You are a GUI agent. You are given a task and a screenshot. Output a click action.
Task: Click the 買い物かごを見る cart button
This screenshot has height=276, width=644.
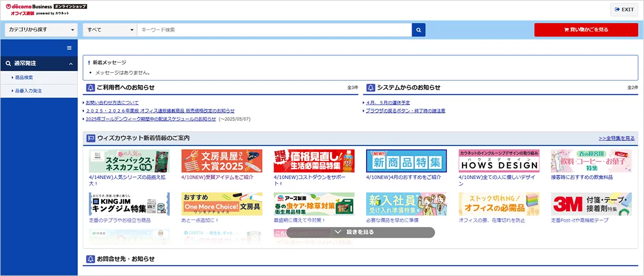(586, 30)
